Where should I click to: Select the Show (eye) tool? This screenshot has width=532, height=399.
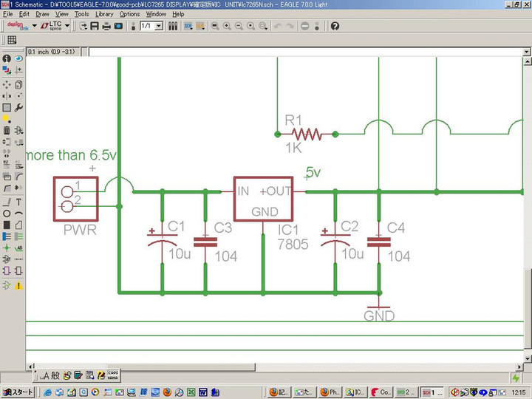(19, 58)
